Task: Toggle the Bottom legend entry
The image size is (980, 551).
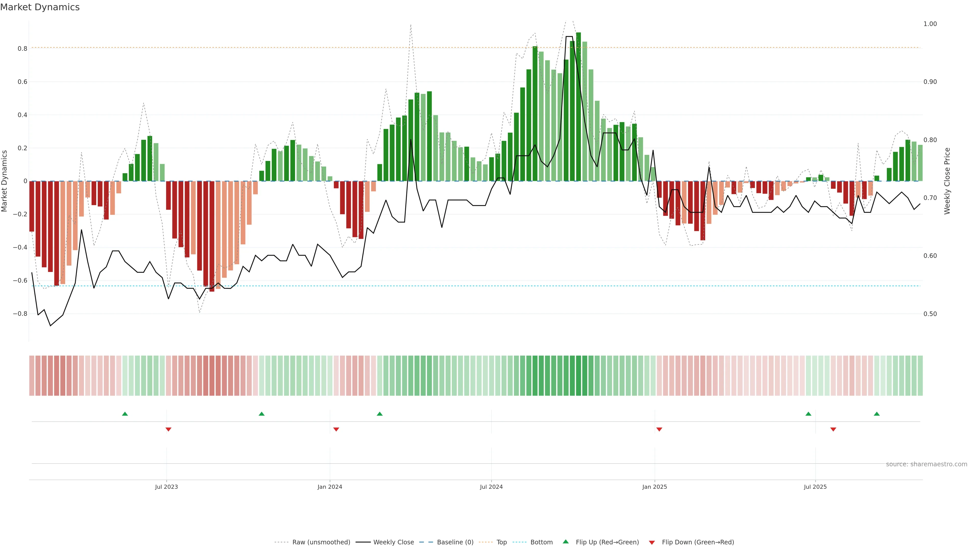Action: click(x=541, y=542)
